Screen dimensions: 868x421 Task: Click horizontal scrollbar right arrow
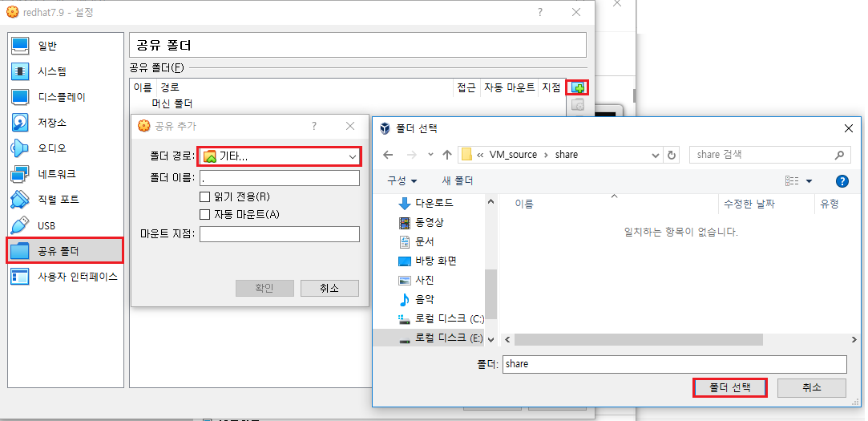click(x=856, y=339)
